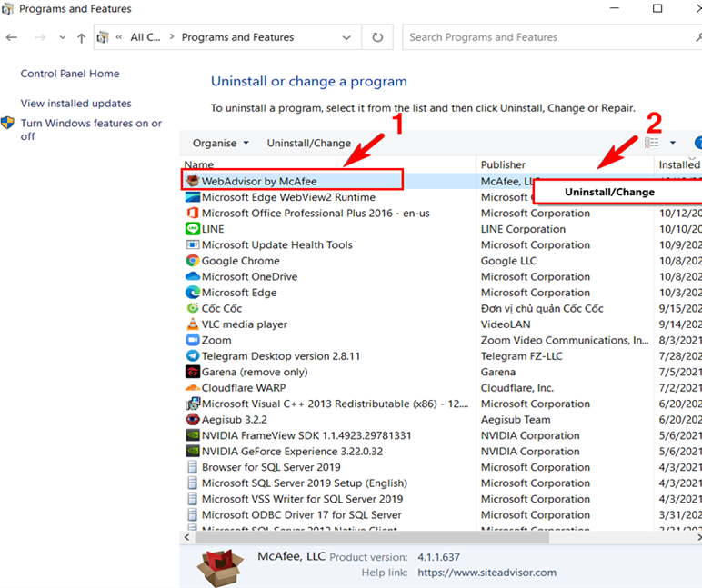Open the Control Panel Home link
The image size is (702, 588).
[70, 74]
